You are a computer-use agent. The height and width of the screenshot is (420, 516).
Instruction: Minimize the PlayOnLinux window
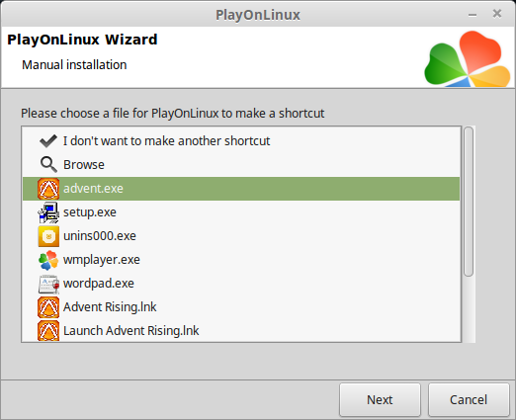(473, 15)
